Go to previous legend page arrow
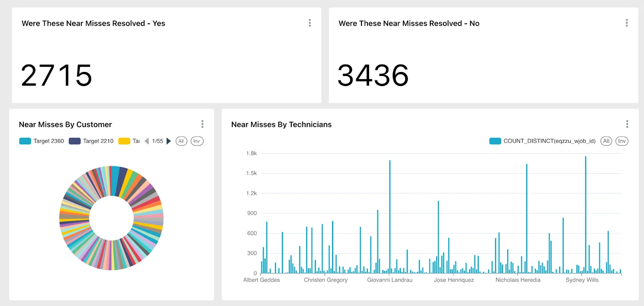Viewport: 644px width, 306px height. point(147,141)
